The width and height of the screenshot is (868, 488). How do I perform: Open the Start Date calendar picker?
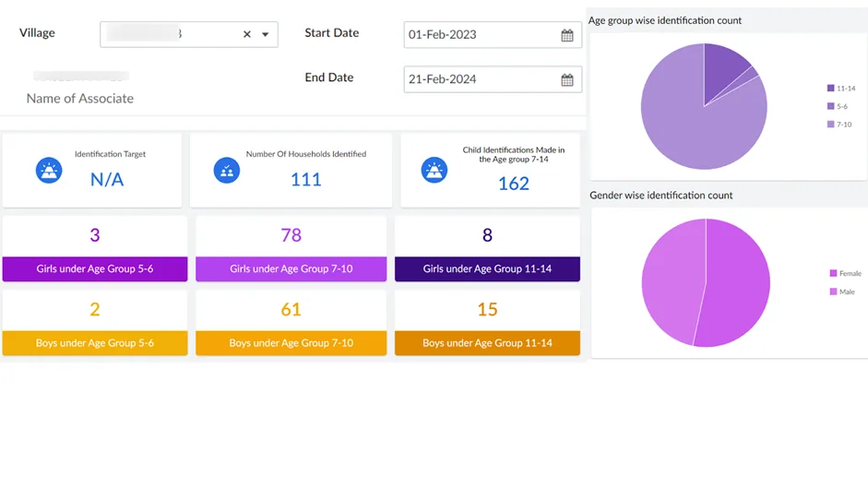[x=567, y=35]
